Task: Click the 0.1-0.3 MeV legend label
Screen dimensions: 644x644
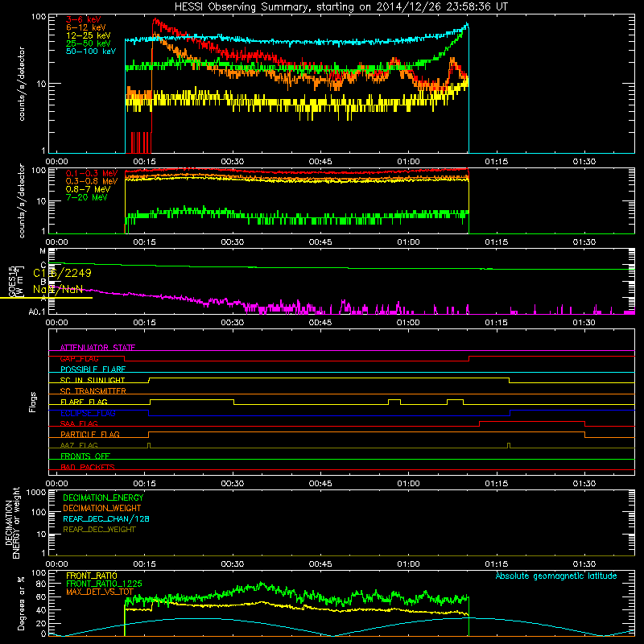Action: (92, 173)
